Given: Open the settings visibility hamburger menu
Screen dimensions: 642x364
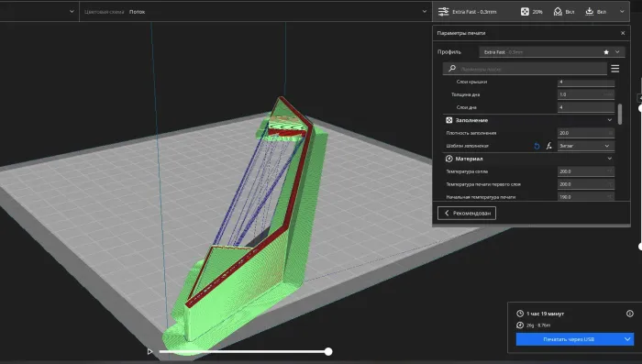Looking at the screenshot, I should (x=615, y=69).
